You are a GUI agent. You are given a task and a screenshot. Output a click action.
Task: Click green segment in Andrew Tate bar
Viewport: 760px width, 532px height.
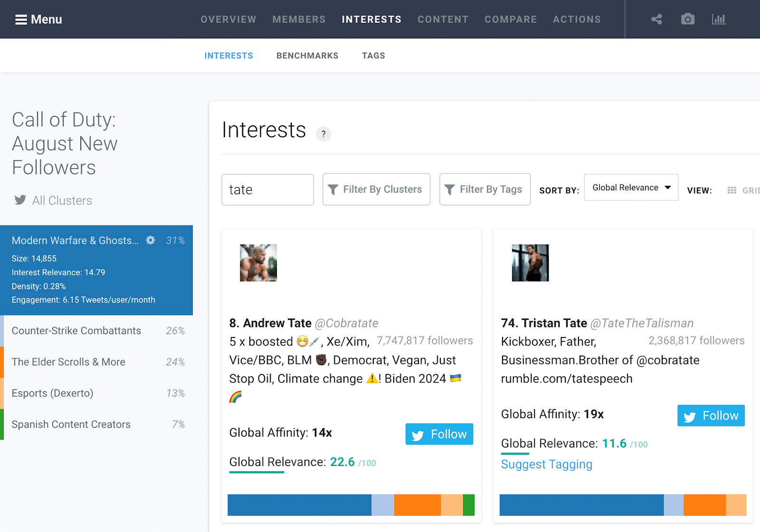469,505
